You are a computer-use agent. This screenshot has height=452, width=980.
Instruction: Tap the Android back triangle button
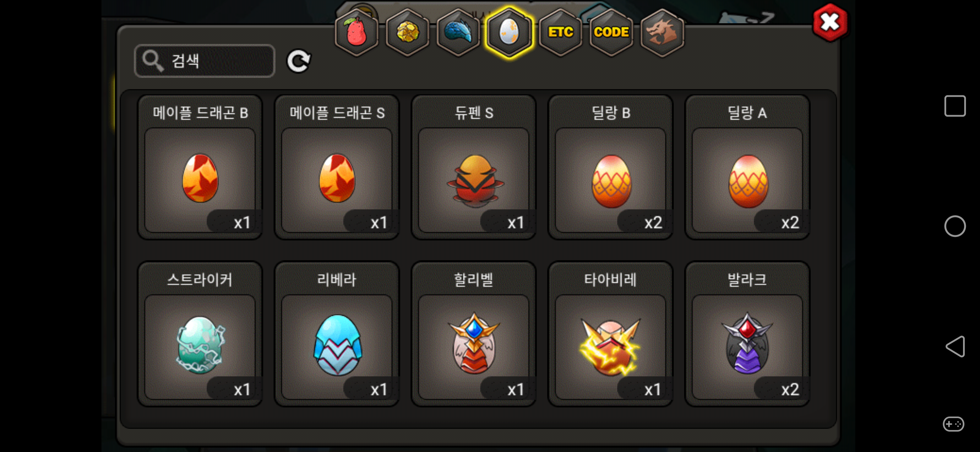coord(955,346)
